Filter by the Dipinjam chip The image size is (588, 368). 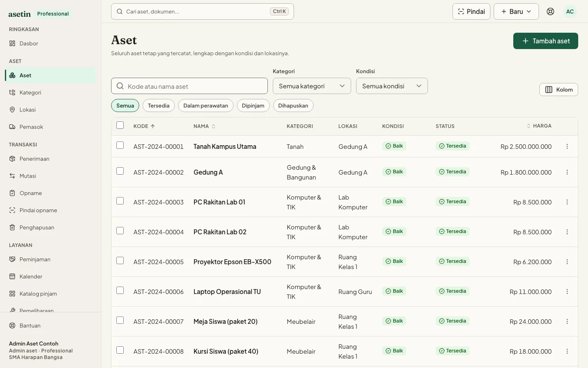[253, 105]
